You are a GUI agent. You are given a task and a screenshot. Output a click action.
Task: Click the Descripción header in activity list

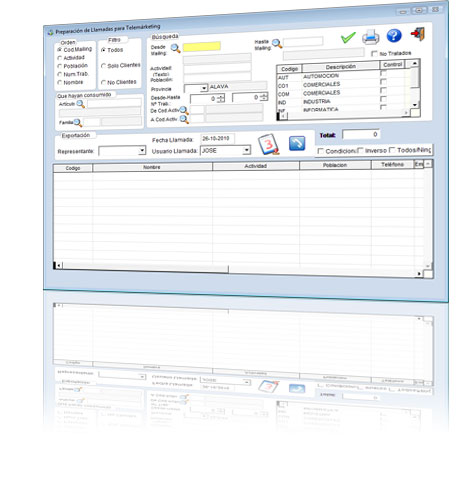pyautogui.click(x=341, y=67)
